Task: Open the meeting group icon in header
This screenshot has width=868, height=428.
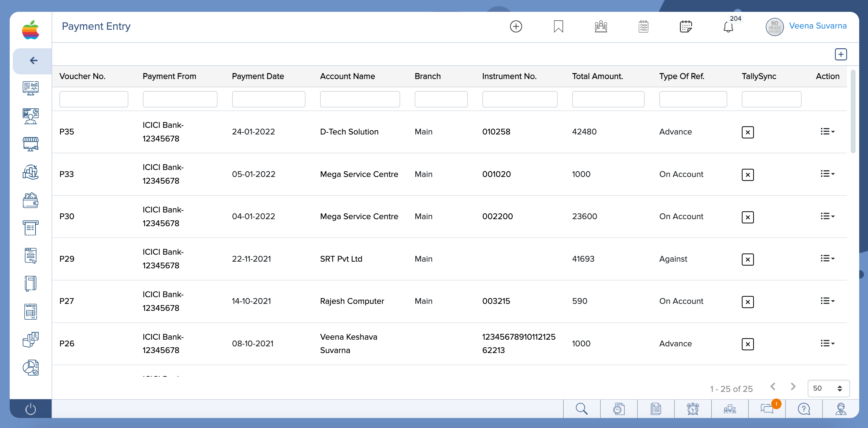Action: tap(601, 26)
